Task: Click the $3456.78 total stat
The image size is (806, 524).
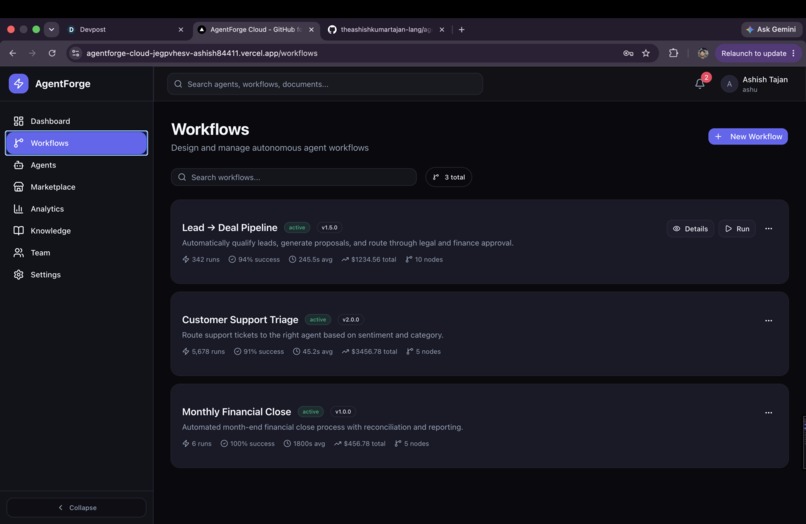Action: pyautogui.click(x=370, y=351)
